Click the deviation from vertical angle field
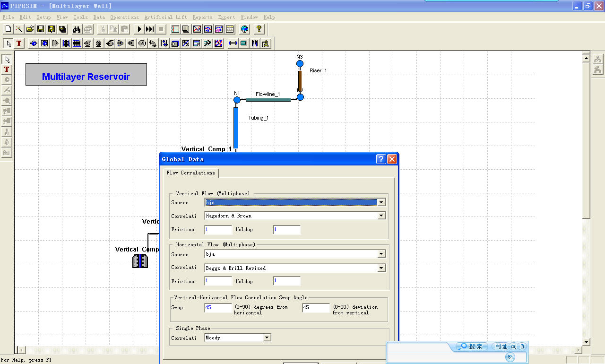Image resolution: width=605 pixels, height=364 pixels. (x=316, y=308)
